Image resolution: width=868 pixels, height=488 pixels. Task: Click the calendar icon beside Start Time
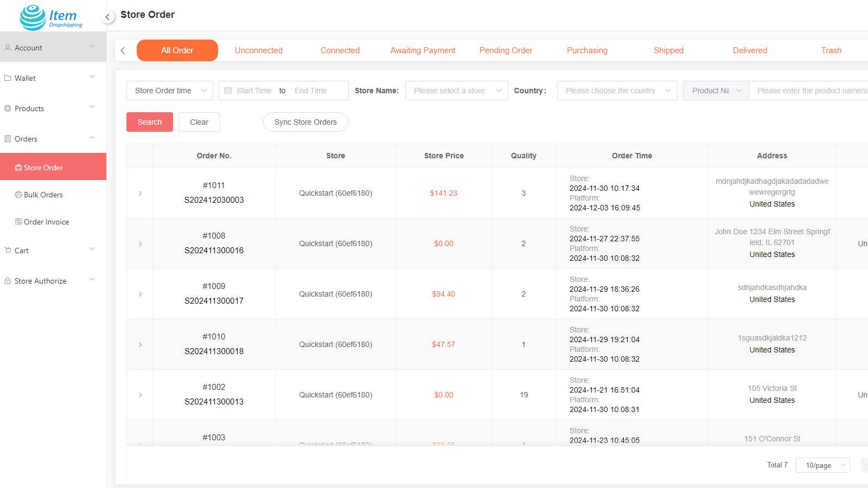tap(228, 90)
